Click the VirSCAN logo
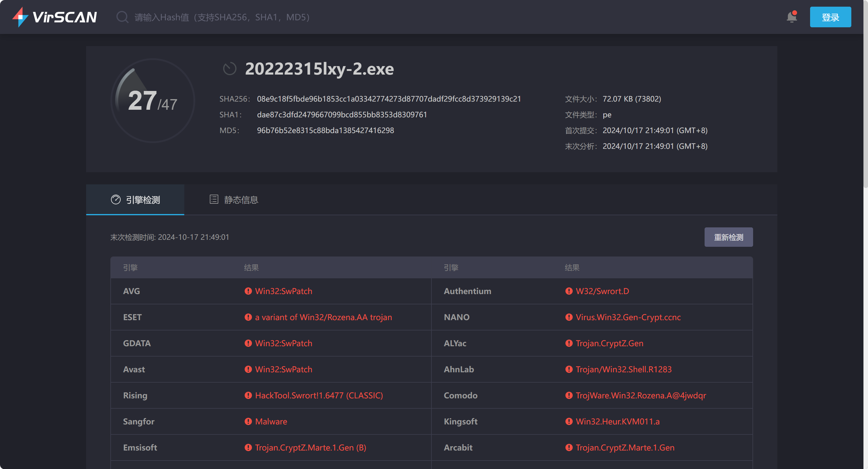 coord(55,17)
